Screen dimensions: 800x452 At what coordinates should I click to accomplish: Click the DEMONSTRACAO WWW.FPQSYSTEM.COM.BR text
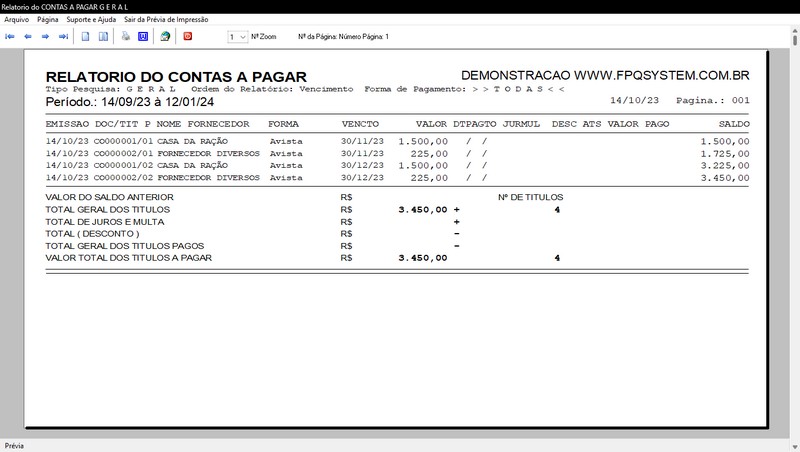tap(605, 76)
